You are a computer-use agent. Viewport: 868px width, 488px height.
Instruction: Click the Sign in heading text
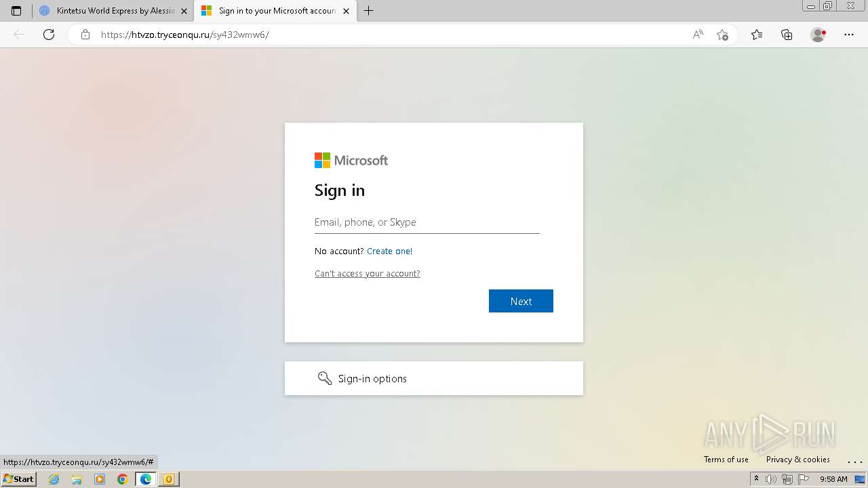pyautogui.click(x=340, y=190)
